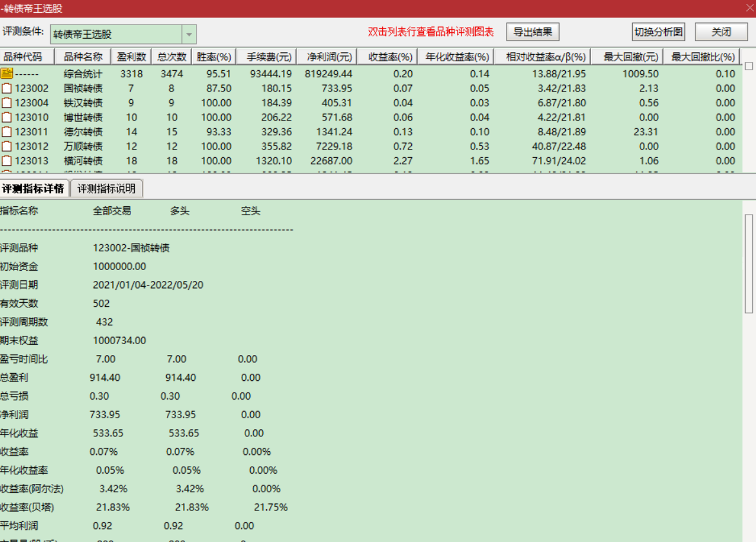Image resolution: width=756 pixels, height=542 pixels.
Task: Select the 铁汉转债 row name
Action: [83, 102]
